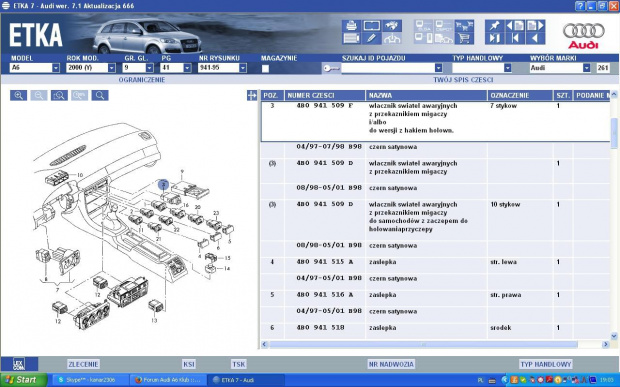Click the pushpin icon
This screenshot has width=620, height=387.
494,26
